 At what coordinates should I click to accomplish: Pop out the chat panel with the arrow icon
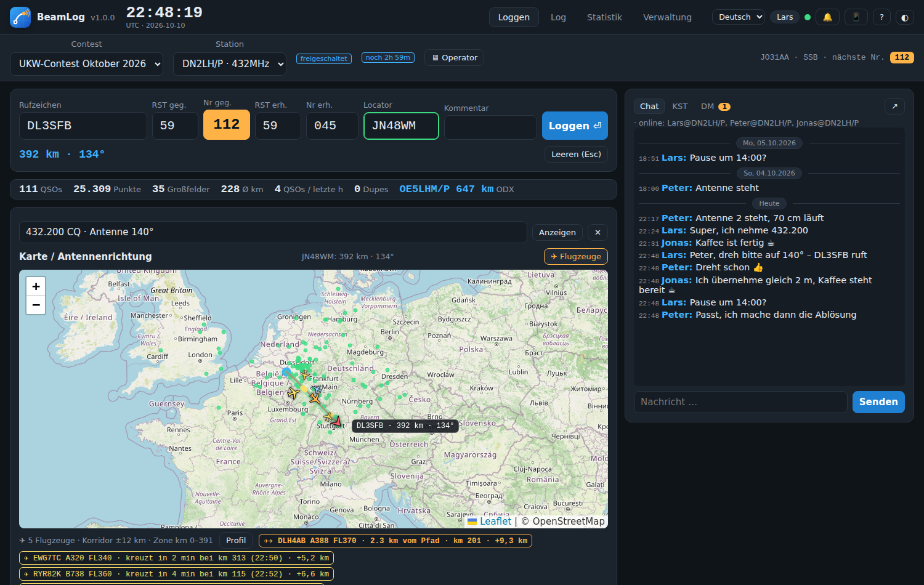[894, 106]
